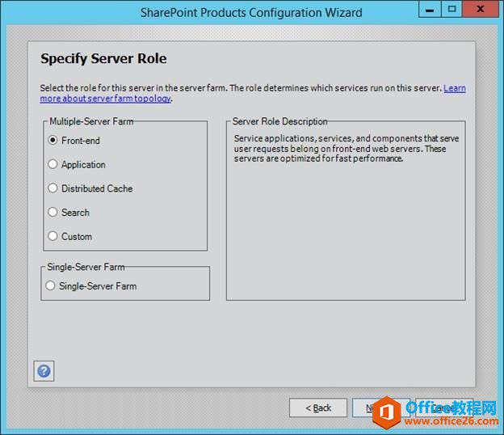This screenshot has width=504, height=435.
Task: Choose the Custom role option
Action: 69,236
